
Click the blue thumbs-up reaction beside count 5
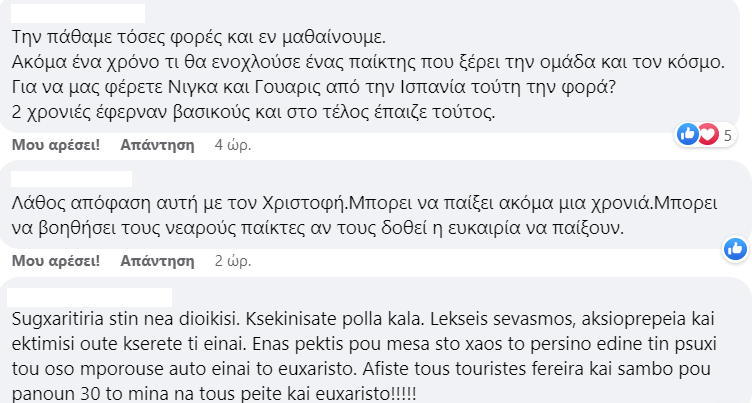(688, 134)
